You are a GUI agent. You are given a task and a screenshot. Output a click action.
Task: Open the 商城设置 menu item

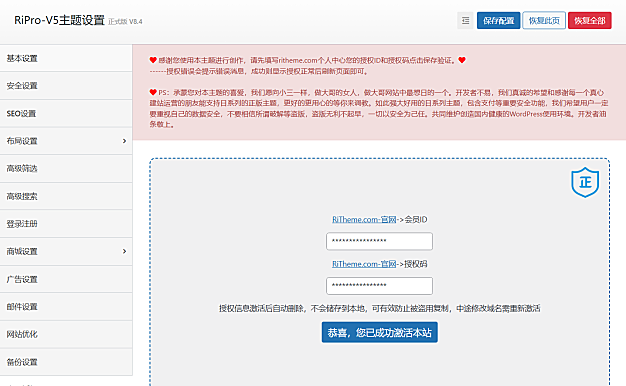tap(66, 251)
